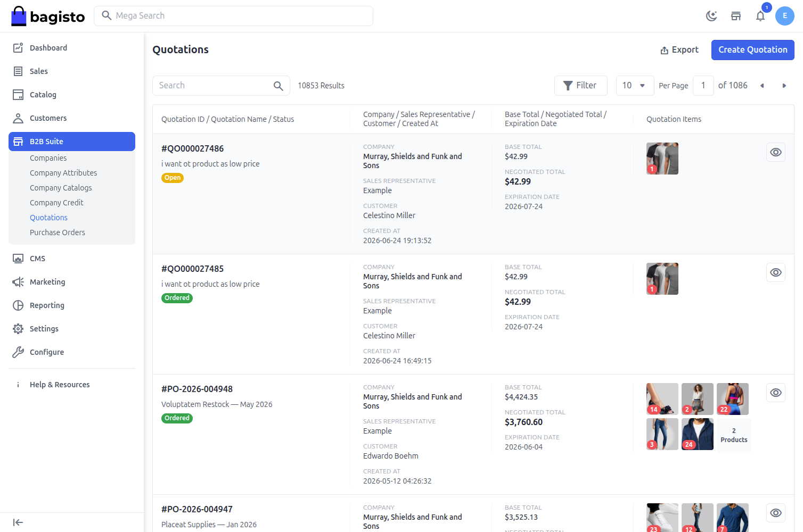Viewport: 803px width, 532px height.
Task: View quotation #QO000027485 eye icon
Action: [776, 272]
